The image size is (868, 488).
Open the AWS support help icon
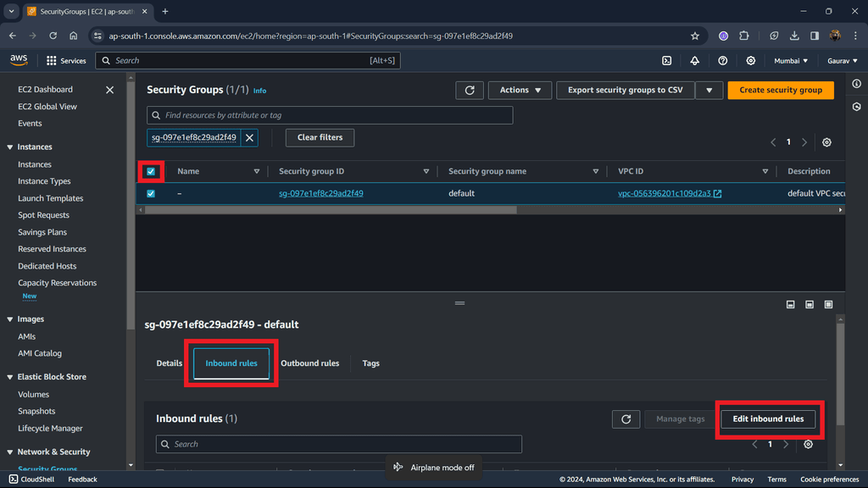[722, 61]
